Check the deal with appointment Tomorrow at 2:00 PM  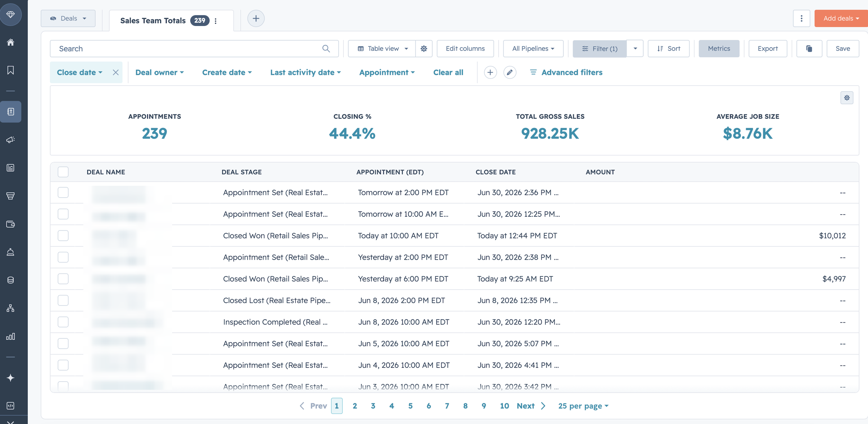click(63, 192)
